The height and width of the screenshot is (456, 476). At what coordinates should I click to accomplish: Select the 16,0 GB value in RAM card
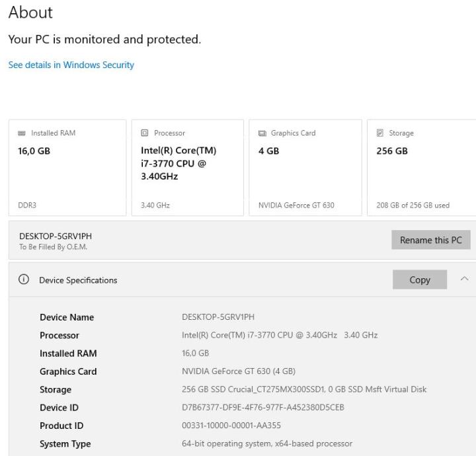(x=34, y=151)
